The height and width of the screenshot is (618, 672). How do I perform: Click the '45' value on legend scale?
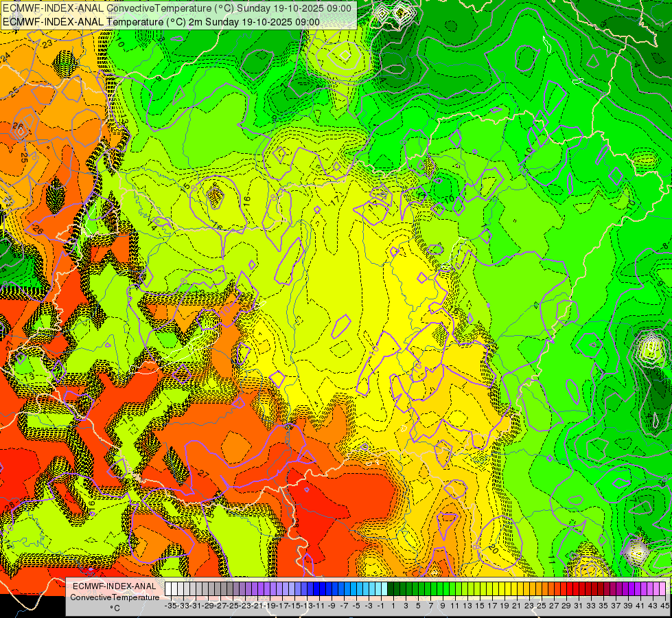(664, 606)
